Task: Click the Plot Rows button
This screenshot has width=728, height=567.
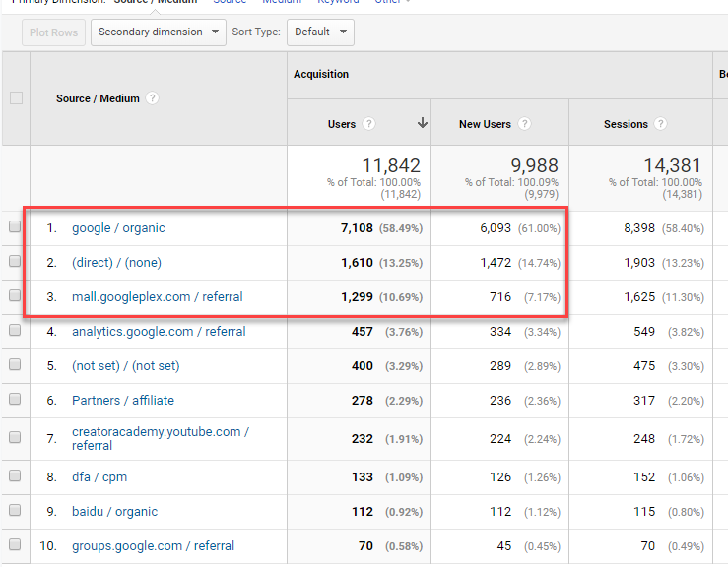Action: point(53,32)
